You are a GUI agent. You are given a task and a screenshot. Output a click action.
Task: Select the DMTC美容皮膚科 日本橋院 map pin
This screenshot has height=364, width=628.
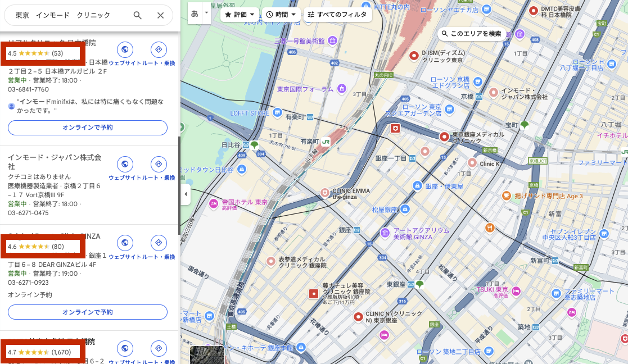click(533, 11)
